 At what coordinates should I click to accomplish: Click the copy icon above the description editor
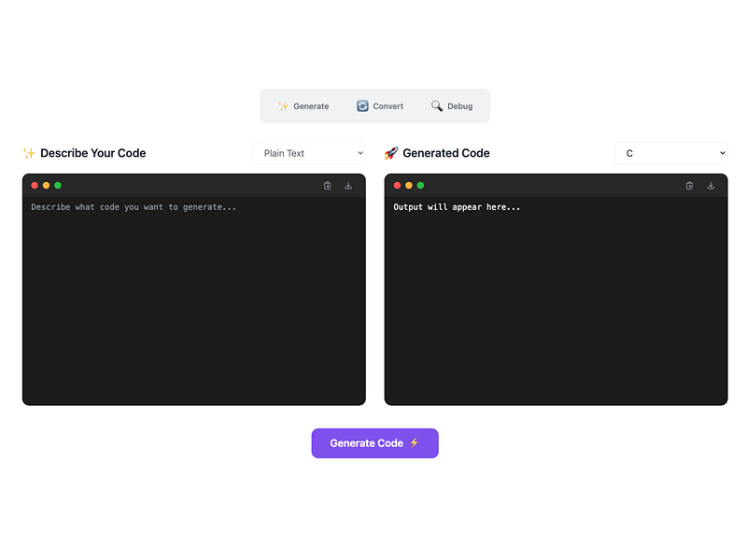tap(327, 186)
